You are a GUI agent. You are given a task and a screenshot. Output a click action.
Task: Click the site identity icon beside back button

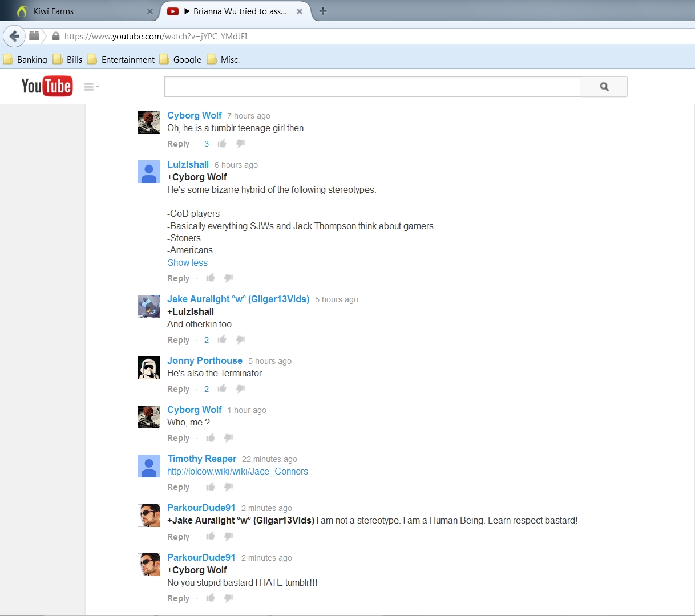click(34, 36)
